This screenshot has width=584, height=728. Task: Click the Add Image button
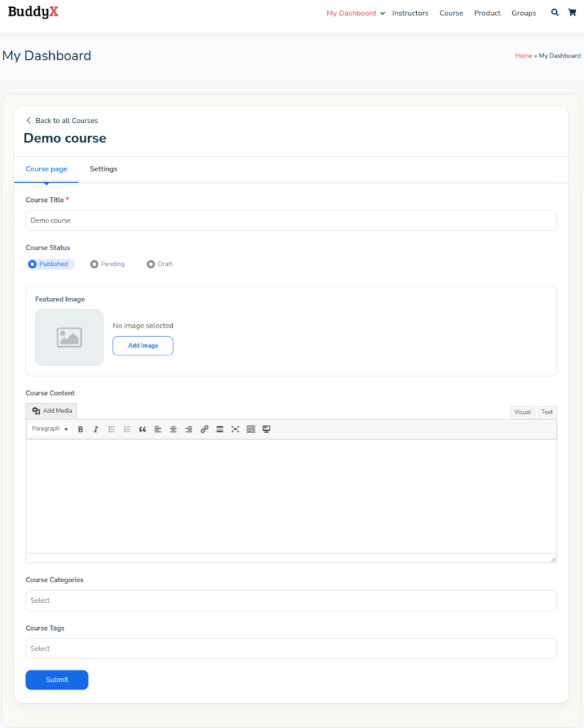click(142, 346)
